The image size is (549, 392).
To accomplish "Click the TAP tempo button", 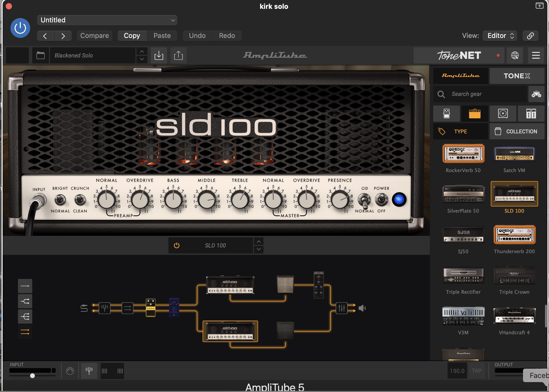I will [x=476, y=371].
